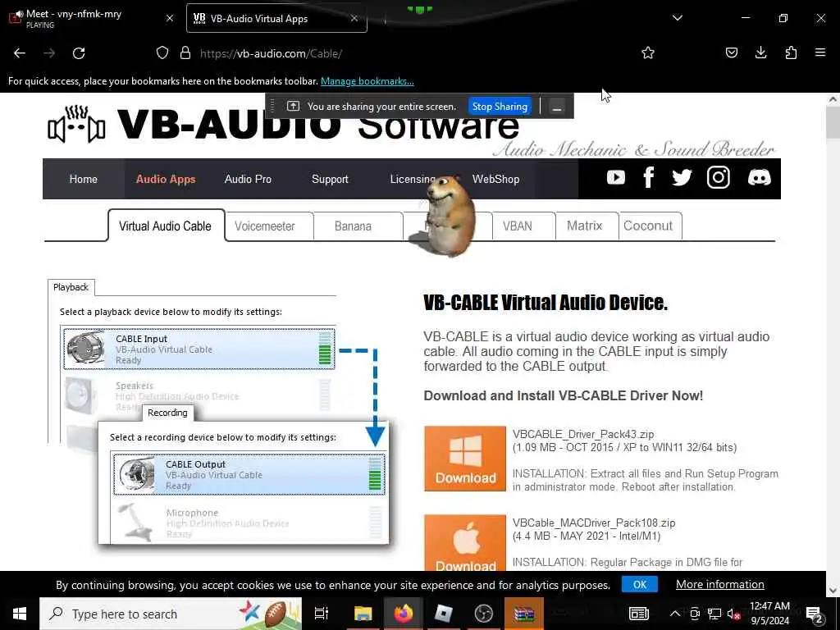
Task: Open the Pocket save icon
Action: (731, 52)
